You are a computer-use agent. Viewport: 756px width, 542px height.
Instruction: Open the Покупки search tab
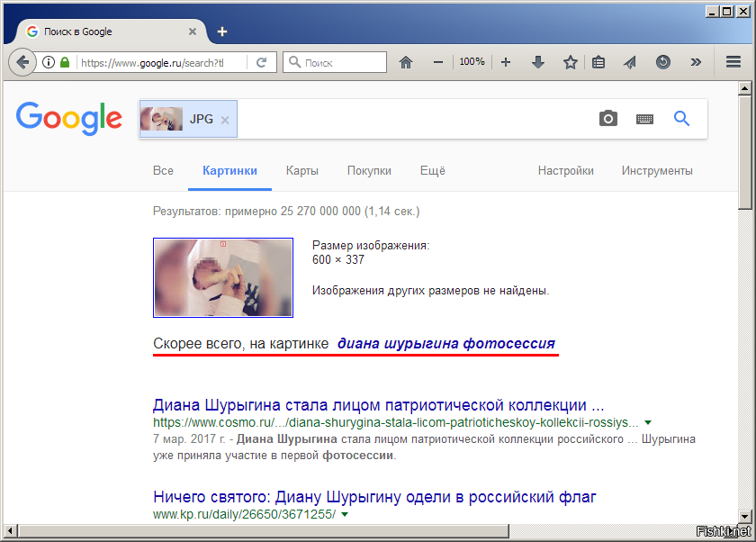point(369,171)
